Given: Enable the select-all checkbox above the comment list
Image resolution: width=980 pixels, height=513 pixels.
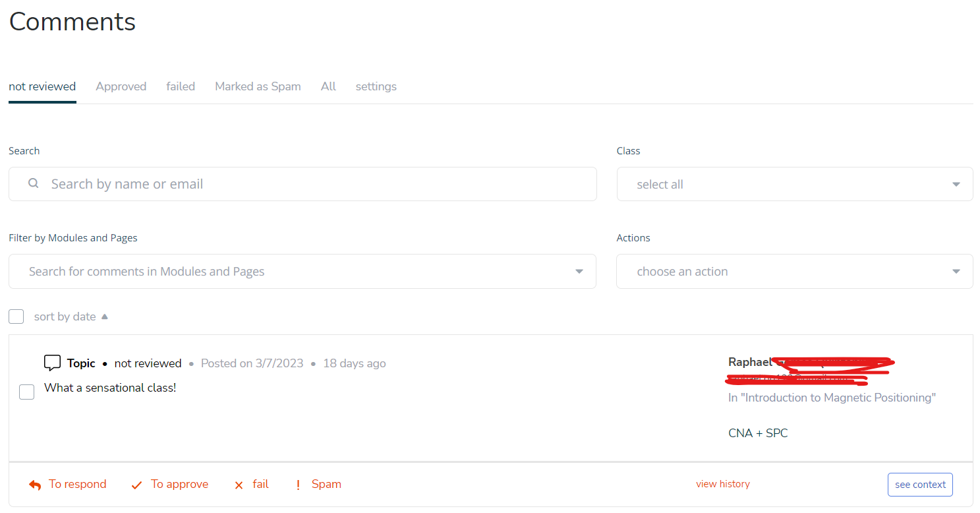Looking at the screenshot, I should 16,317.
